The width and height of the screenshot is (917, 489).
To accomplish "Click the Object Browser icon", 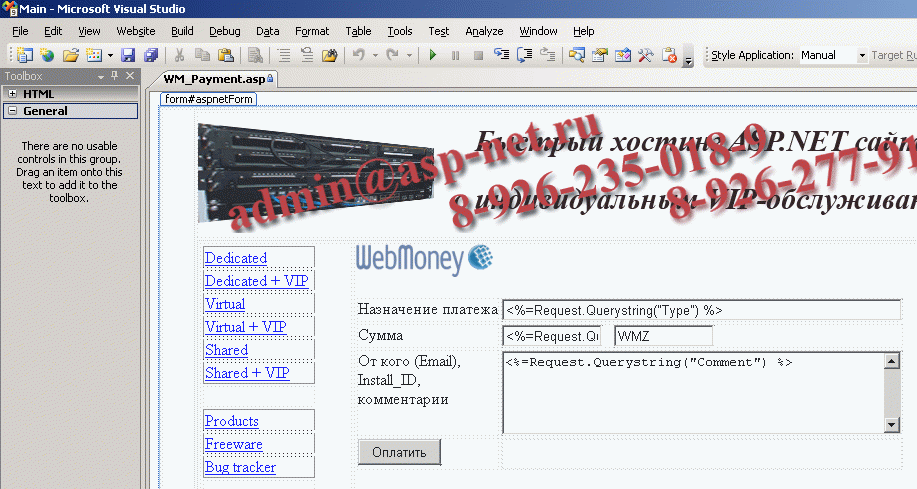I will coord(623,55).
